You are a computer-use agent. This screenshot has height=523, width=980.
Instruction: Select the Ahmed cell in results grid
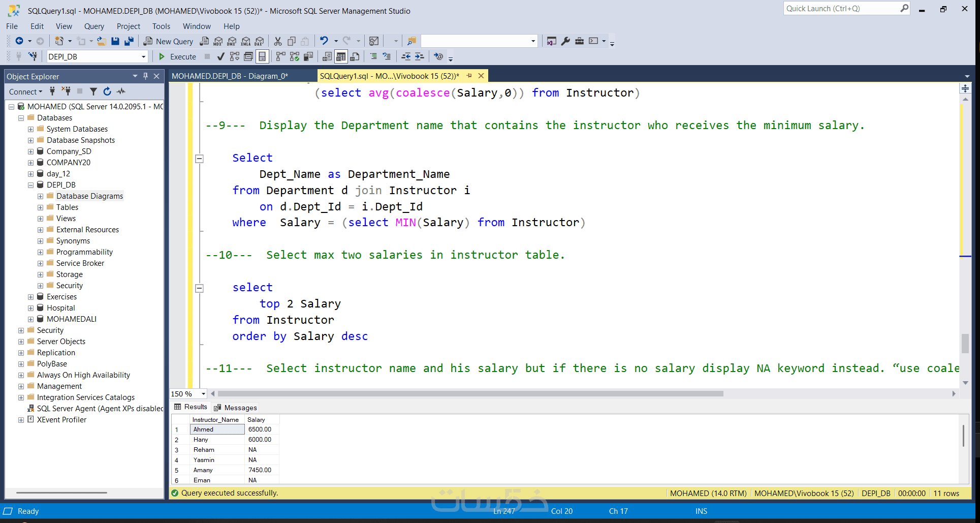pos(217,429)
